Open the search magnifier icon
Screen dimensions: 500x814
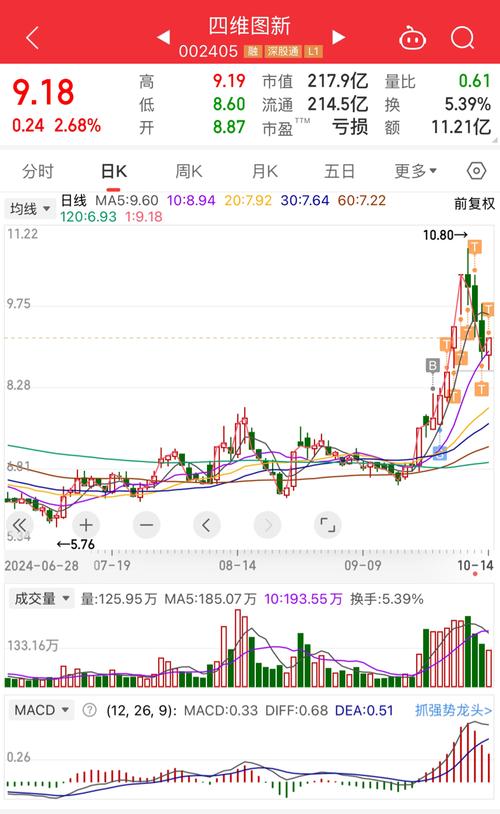[462, 38]
